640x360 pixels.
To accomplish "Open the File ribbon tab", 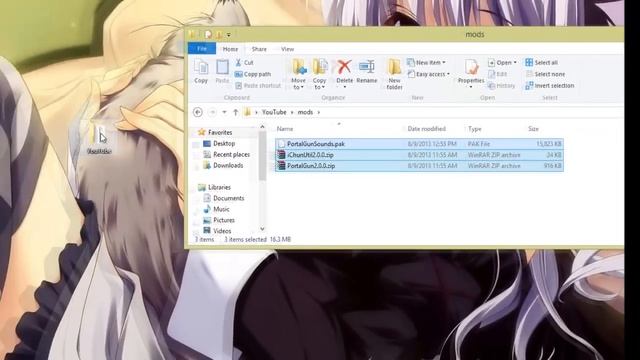I will (x=202, y=49).
